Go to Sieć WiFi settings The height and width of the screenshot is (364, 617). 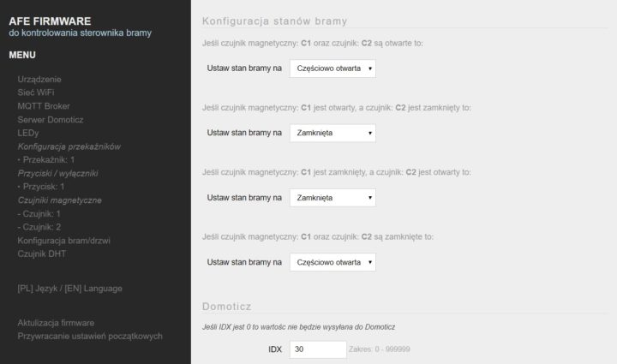click(36, 92)
